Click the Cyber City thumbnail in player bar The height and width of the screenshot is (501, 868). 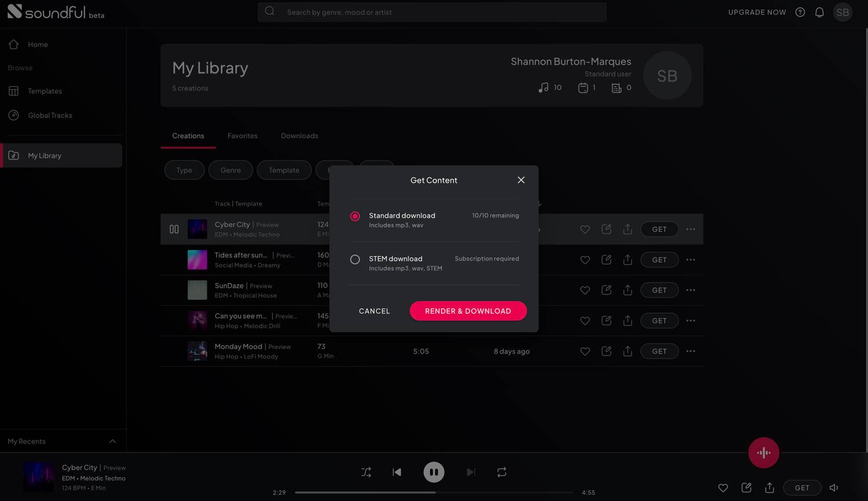click(39, 477)
